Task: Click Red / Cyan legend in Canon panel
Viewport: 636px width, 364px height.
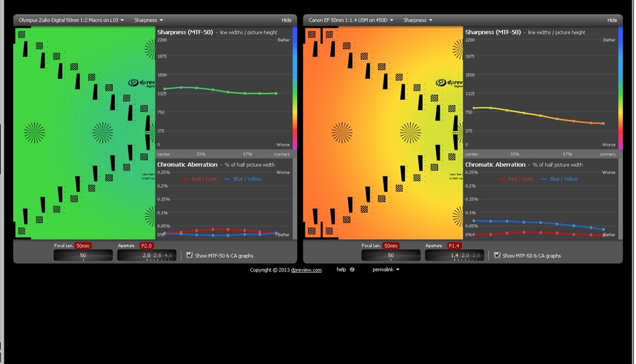Action: (x=517, y=179)
